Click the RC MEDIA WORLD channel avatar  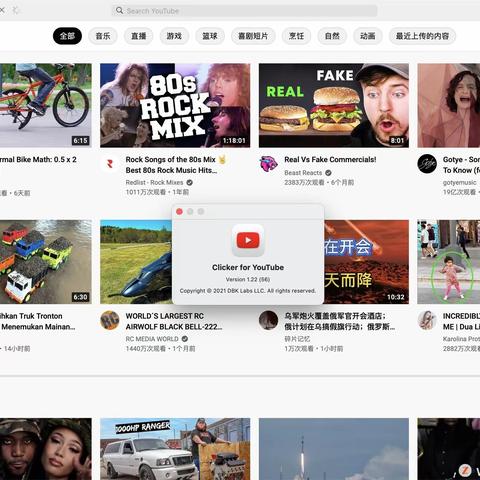[x=110, y=320]
